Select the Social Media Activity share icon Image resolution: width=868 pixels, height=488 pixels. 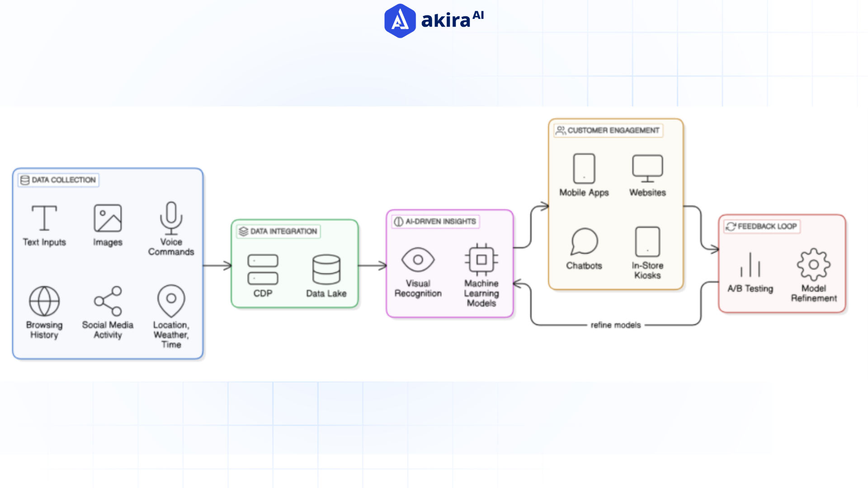point(107,301)
